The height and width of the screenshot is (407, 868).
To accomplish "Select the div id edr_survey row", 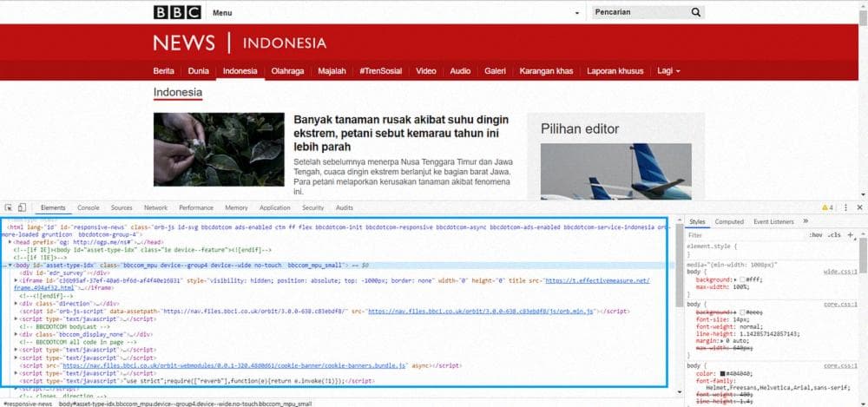I will pos(63,273).
